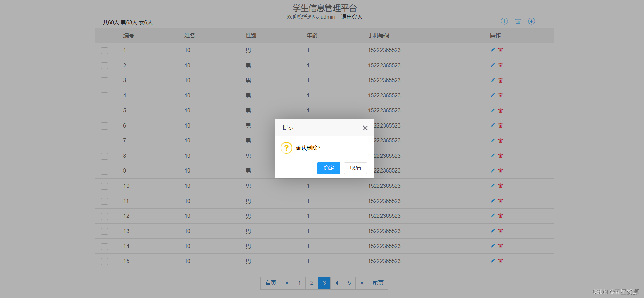644x298 pixels.
Task: Click the previous page « button
Action: click(287, 283)
